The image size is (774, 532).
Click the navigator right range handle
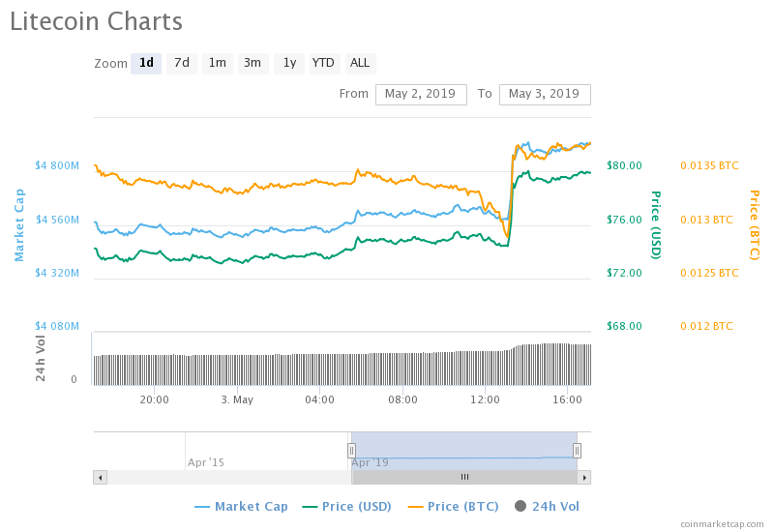tap(577, 450)
